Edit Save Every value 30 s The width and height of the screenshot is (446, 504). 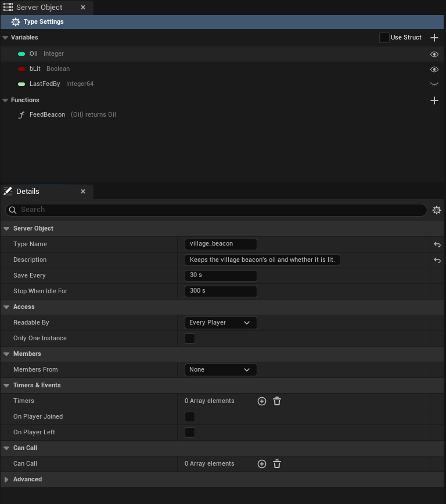pos(221,275)
